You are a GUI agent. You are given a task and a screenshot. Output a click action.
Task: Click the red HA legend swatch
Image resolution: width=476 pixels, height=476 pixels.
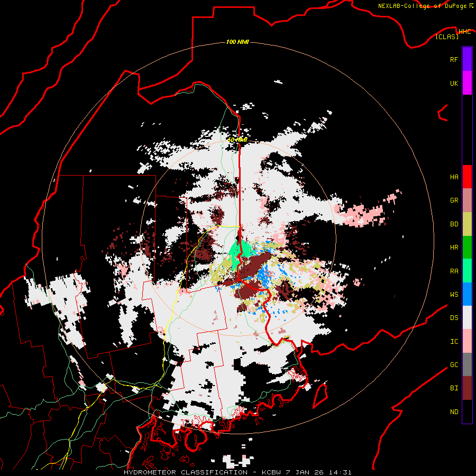pyautogui.click(x=467, y=177)
